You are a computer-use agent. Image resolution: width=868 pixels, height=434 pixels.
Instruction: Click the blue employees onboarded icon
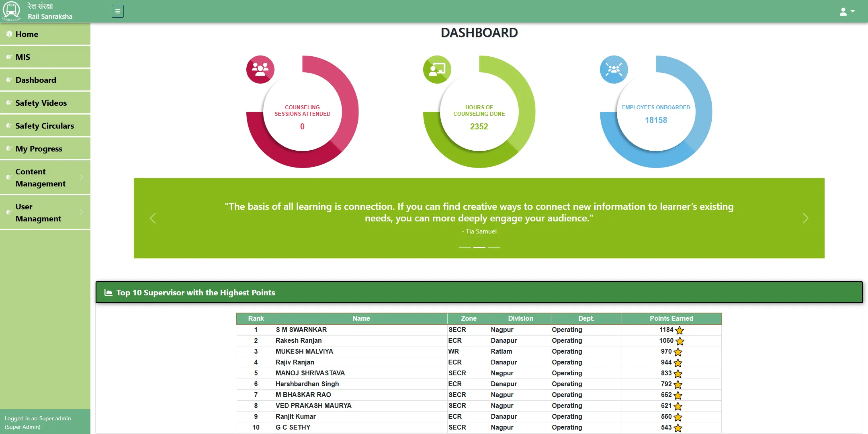[x=614, y=70]
